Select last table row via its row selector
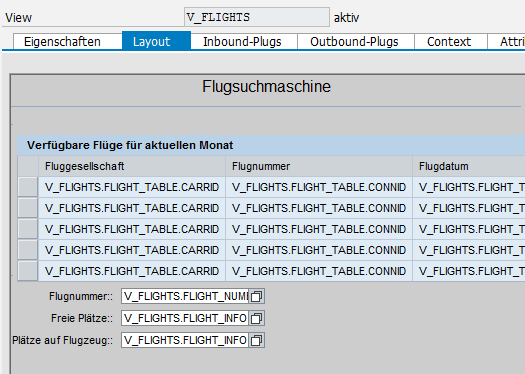 coord(28,271)
